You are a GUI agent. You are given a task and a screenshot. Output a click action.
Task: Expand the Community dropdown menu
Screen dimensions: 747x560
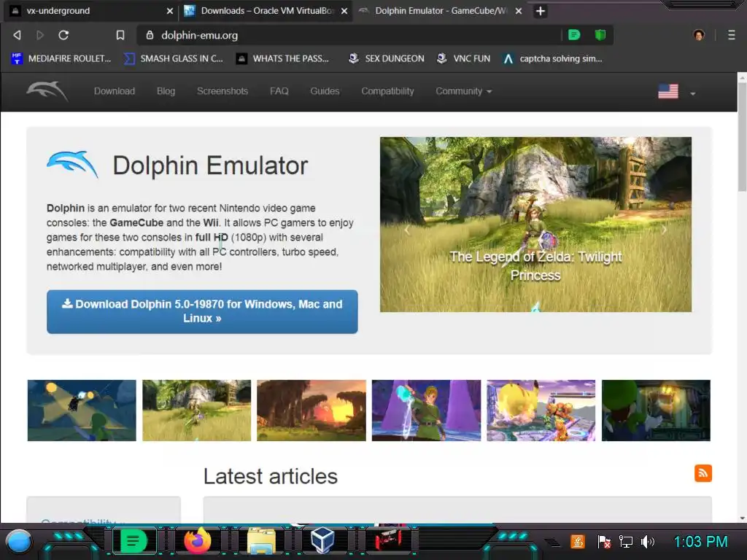[x=463, y=91]
